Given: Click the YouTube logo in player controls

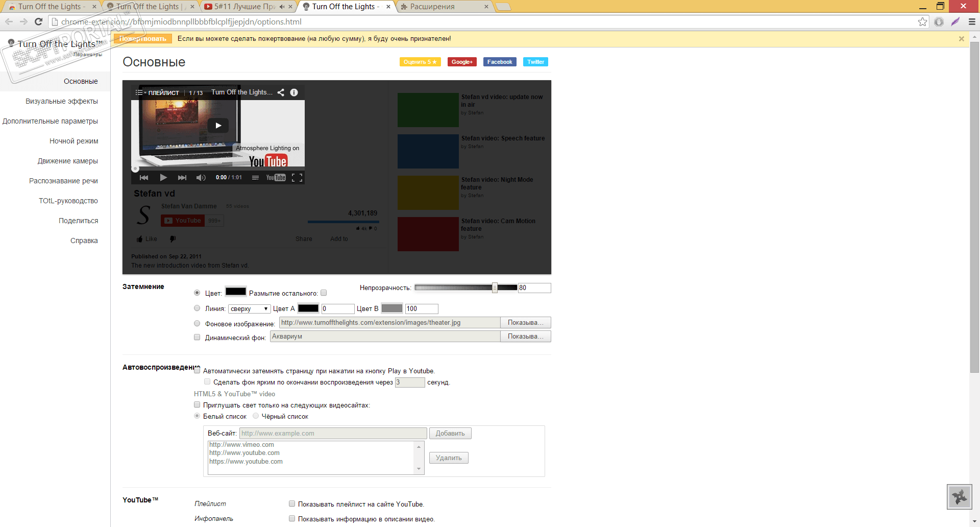Looking at the screenshot, I should click(x=276, y=178).
